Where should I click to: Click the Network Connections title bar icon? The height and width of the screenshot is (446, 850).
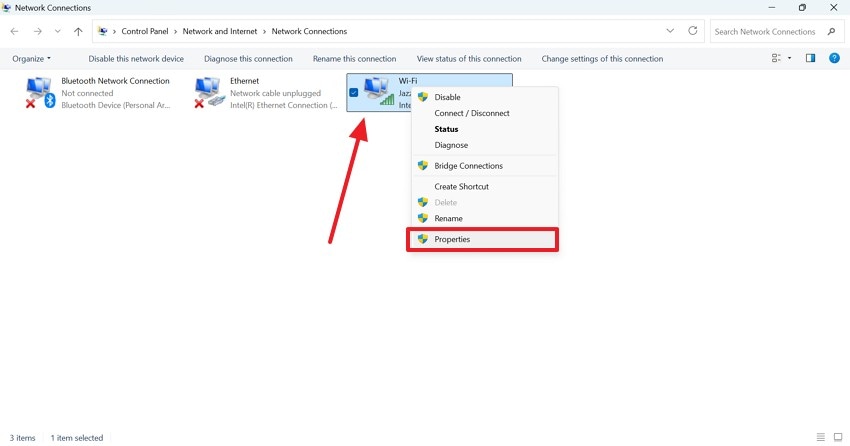pos(7,8)
